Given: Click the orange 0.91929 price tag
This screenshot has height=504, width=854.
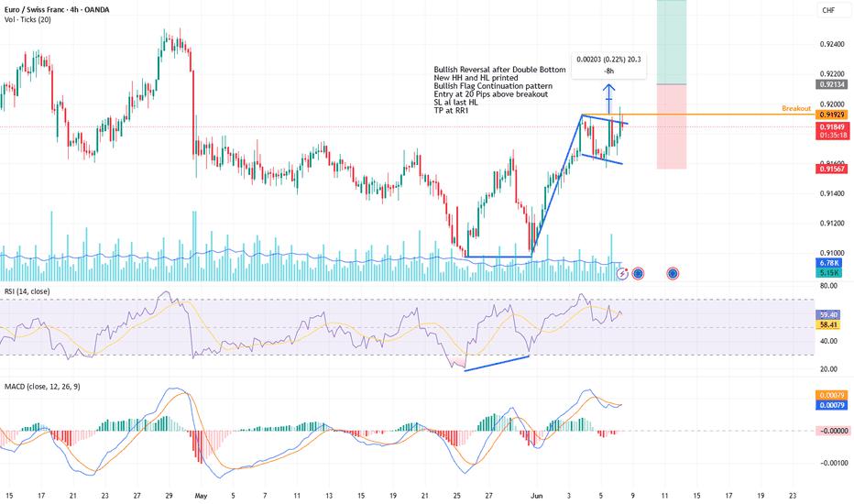Looking at the screenshot, I should click(832, 115).
